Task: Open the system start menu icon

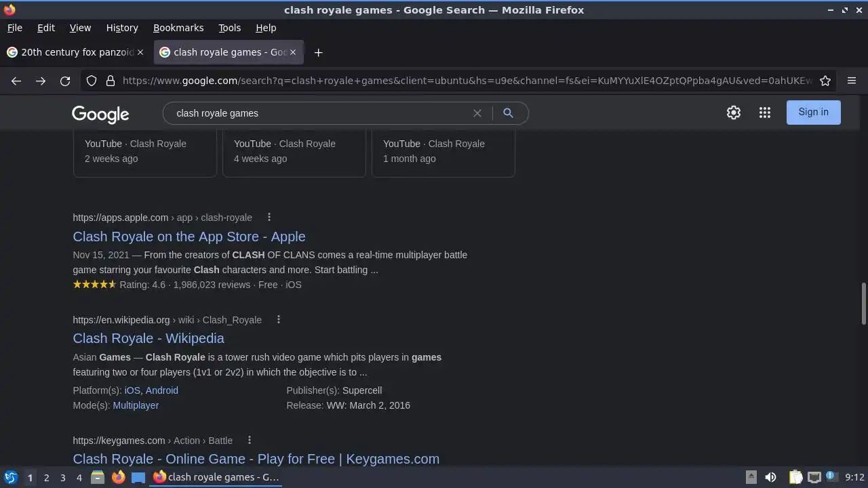Action: tap(10, 477)
